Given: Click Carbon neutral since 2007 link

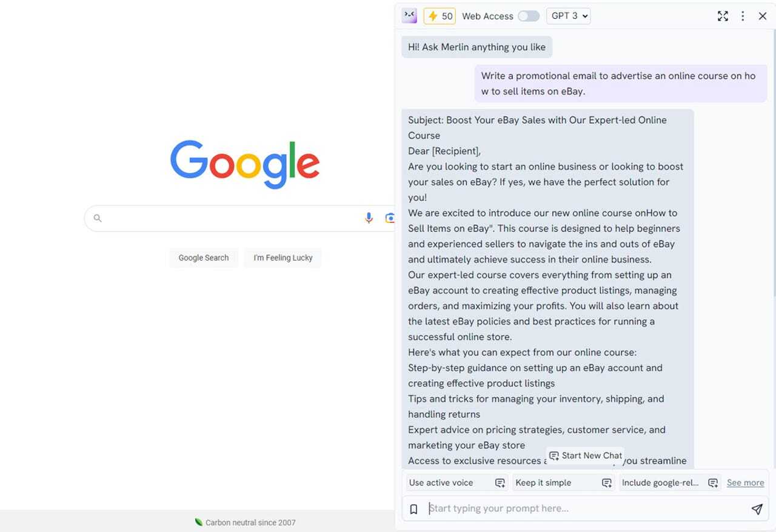Looking at the screenshot, I should tap(250, 522).
